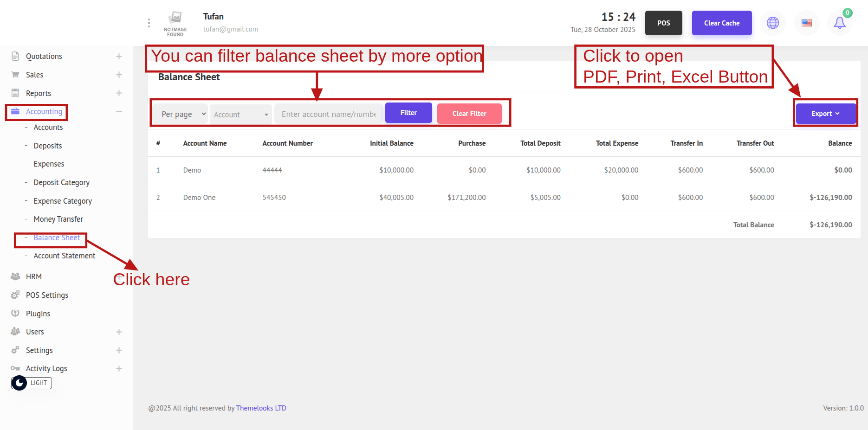Viewport: 868px width, 430px height.
Task: Expand the Settings menu plus sign
Action: click(119, 350)
